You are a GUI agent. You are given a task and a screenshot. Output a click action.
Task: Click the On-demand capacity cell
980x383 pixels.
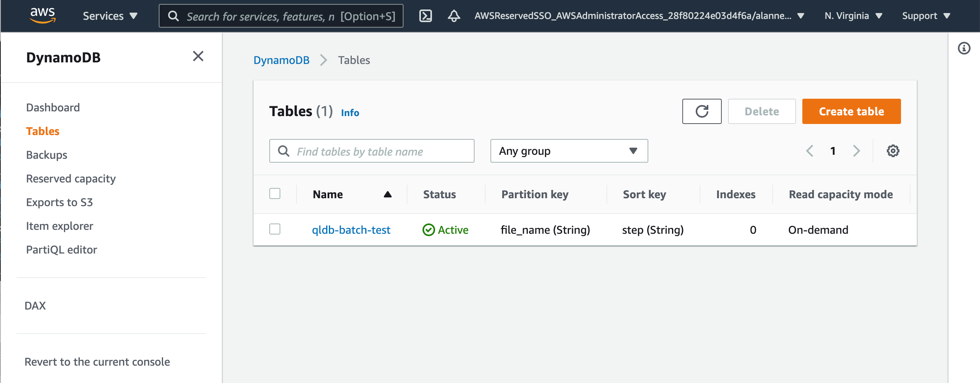tap(818, 230)
